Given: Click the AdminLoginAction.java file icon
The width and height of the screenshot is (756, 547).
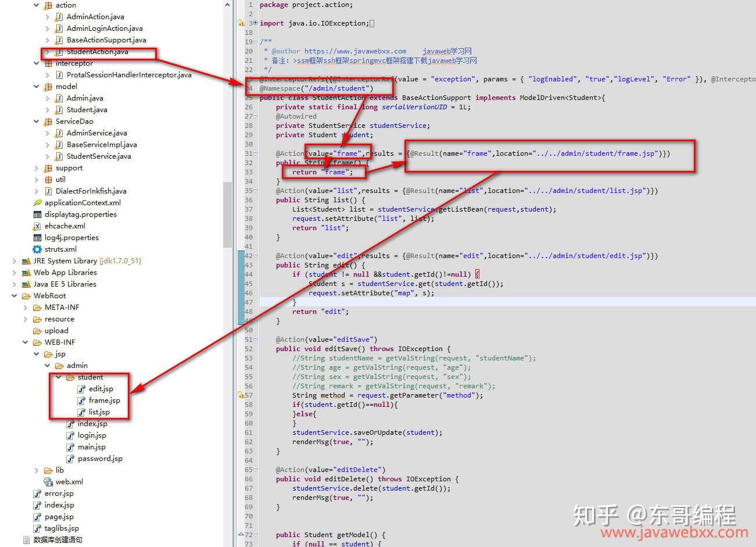Looking at the screenshot, I should pyautogui.click(x=59, y=28).
